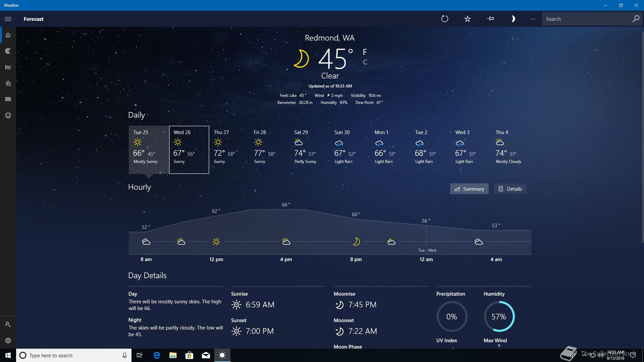Add Redmond to favorites star
The height and width of the screenshot is (362, 644).
[467, 19]
